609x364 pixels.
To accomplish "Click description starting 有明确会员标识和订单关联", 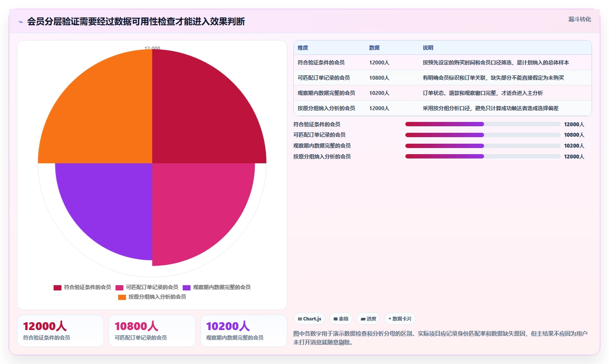I will pyautogui.click(x=493, y=78).
